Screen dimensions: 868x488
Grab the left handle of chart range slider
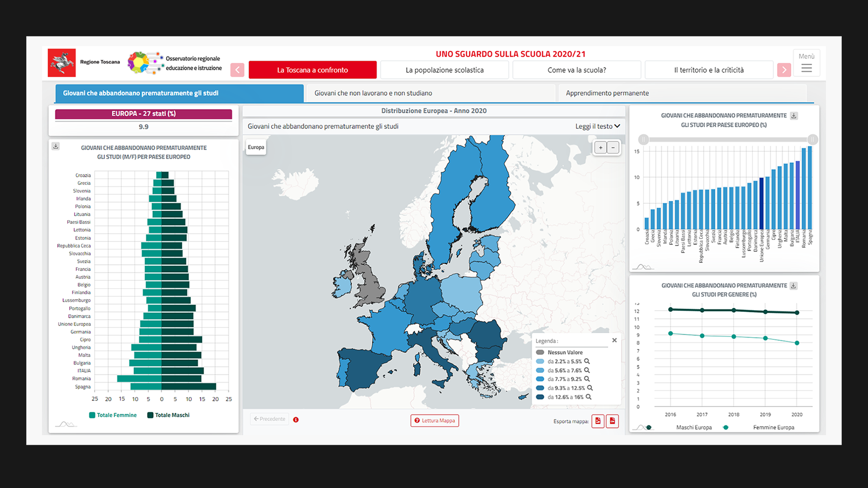point(643,139)
